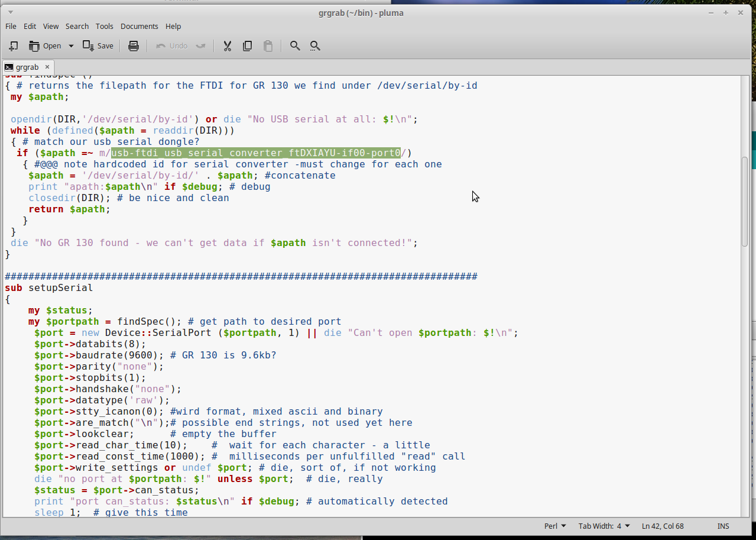The height and width of the screenshot is (540, 756).
Task: Save the grgrab file
Action: 98,46
